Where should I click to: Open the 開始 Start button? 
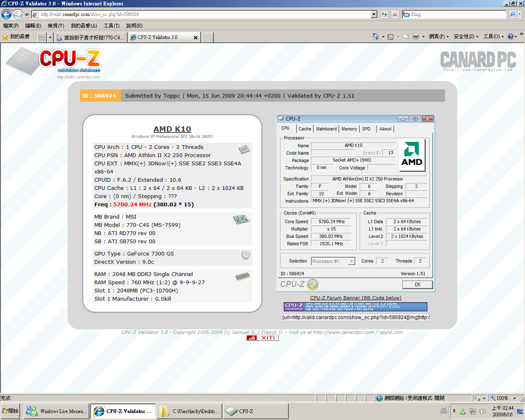click(11, 411)
